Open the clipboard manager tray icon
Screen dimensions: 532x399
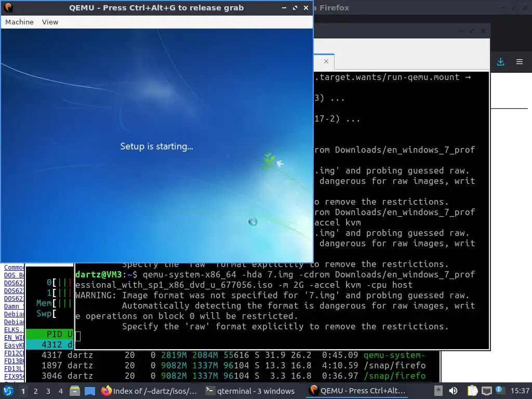(472, 391)
